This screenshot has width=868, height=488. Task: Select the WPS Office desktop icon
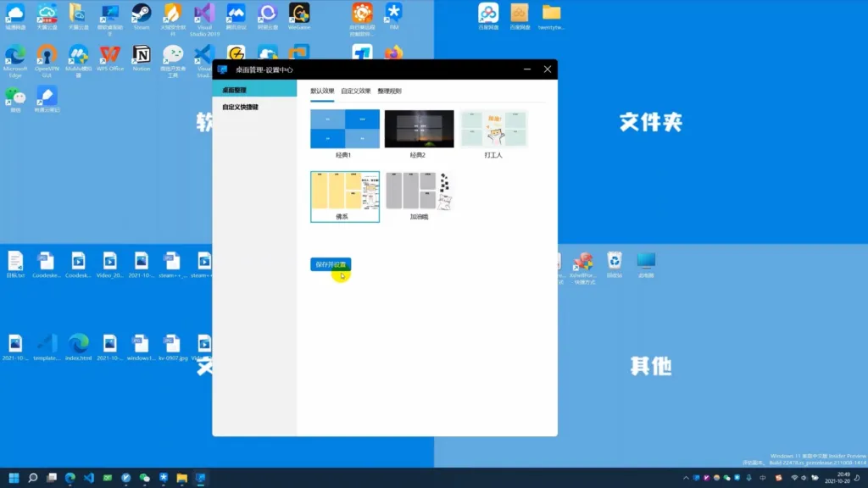[x=109, y=58]
